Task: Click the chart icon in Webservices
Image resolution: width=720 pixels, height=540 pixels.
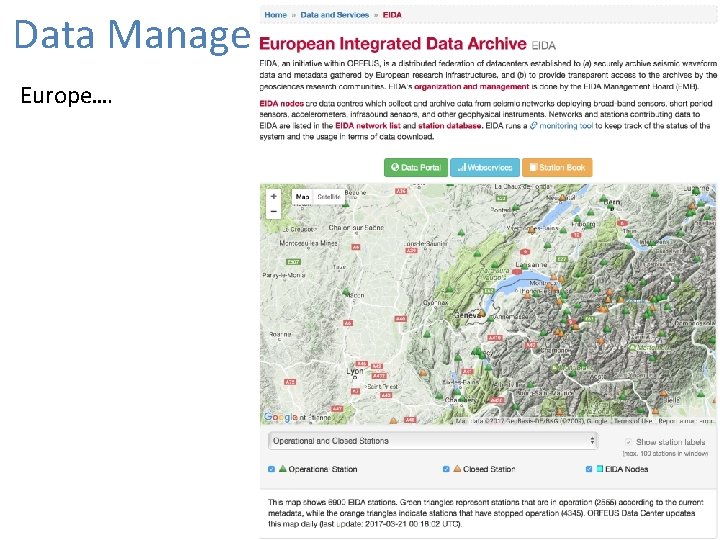Action: coord(462,167)
